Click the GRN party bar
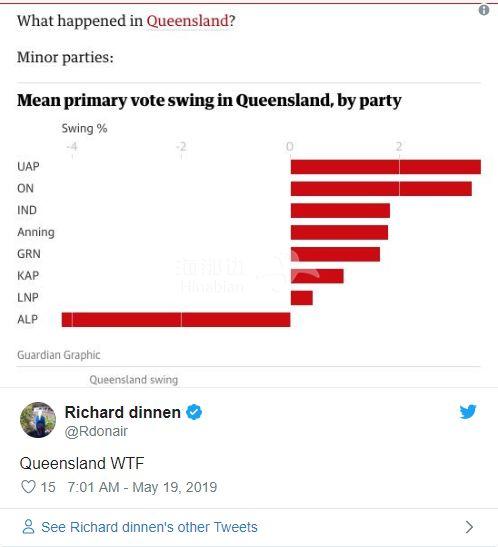The width and height of the screenshot is (498, 547). click(335, 254)
